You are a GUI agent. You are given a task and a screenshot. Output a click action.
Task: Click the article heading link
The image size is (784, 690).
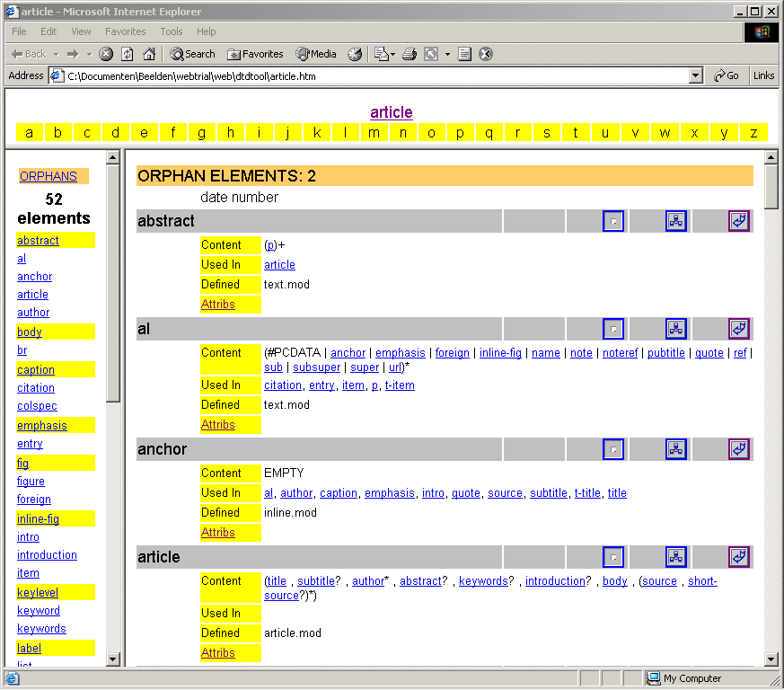coord(391,112)
